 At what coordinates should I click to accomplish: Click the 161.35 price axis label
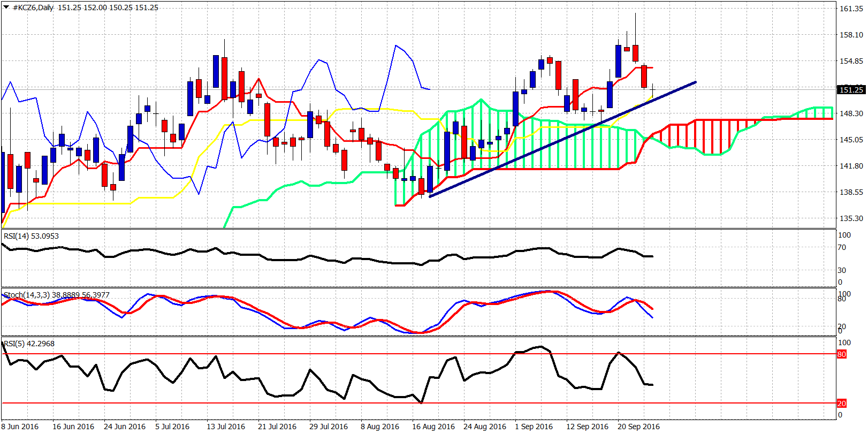tap(851, 9)
